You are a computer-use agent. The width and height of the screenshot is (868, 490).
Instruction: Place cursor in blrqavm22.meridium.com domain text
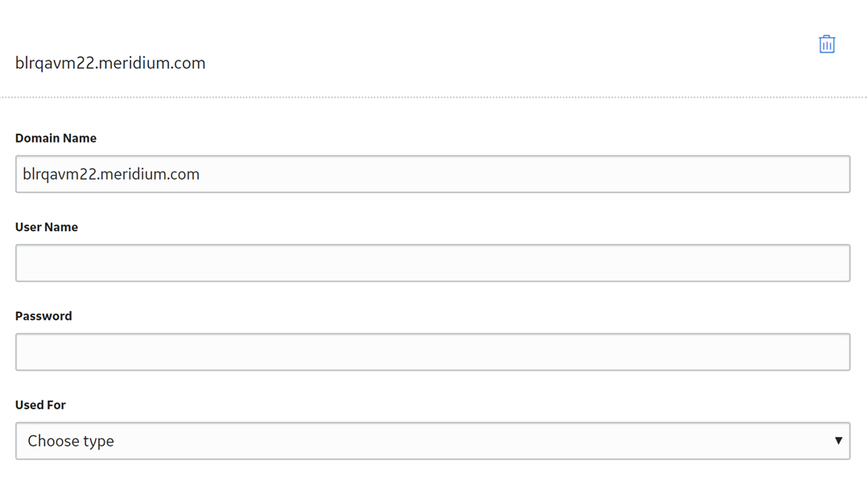tap(111, 174)
